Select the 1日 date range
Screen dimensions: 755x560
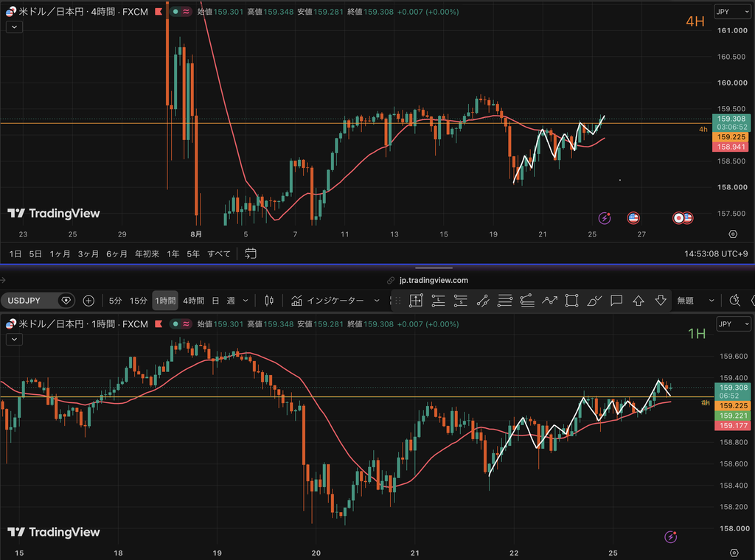coord(15,253)
